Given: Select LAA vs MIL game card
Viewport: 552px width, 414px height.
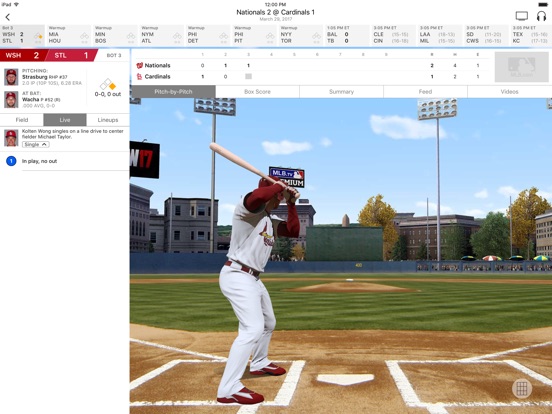Looking at the screenshot, I should click(x=440, y=36).
